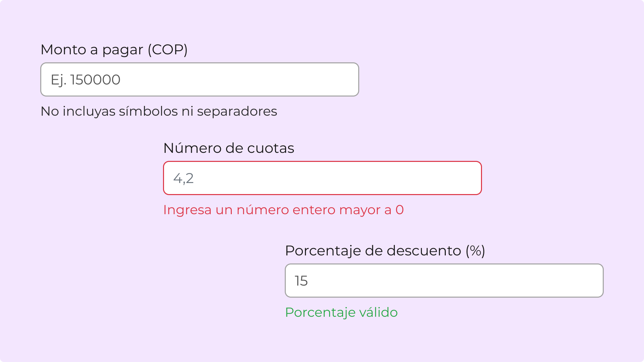The height and width of the screenshot is (362, 644).
Task: Click the "Número de cuotas" label
Action: (229, 148)
